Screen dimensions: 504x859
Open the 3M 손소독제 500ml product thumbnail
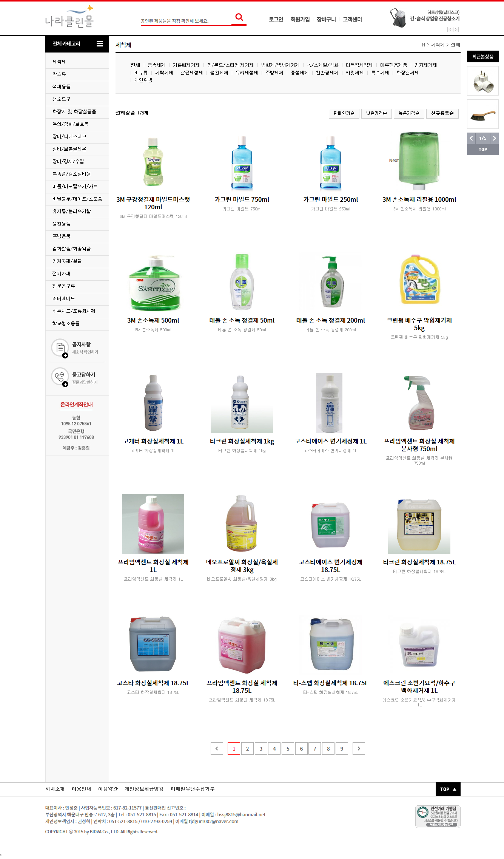pyautogui.click(x=153, y=283)
